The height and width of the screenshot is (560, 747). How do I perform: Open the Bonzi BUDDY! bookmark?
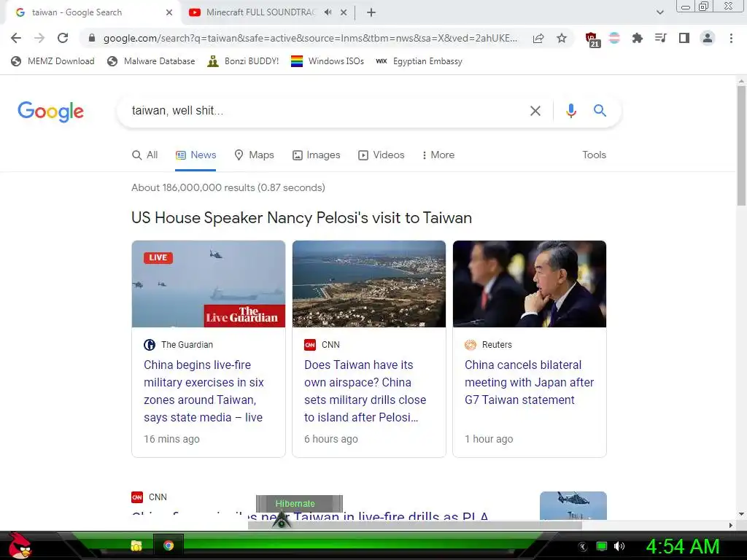click(243, 61)
